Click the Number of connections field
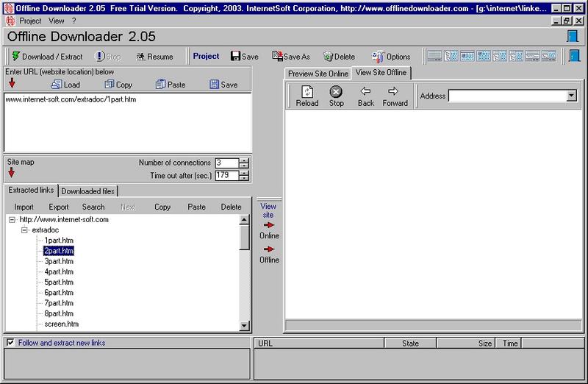Image resolution: width=588 pixels, height=384 pixels. coord(227,163)
